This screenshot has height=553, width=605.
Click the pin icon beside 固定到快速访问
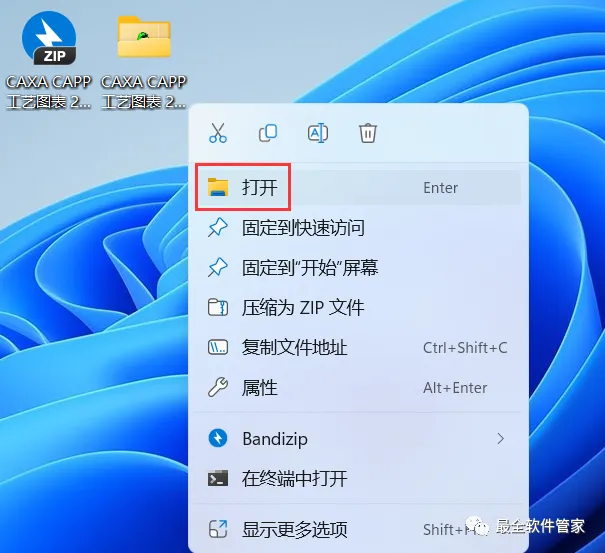218,227
